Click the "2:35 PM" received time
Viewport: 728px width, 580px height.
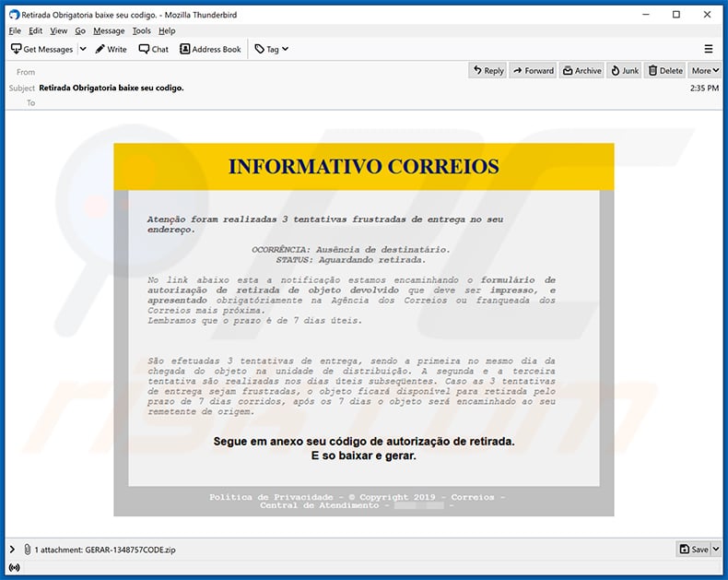704,88
